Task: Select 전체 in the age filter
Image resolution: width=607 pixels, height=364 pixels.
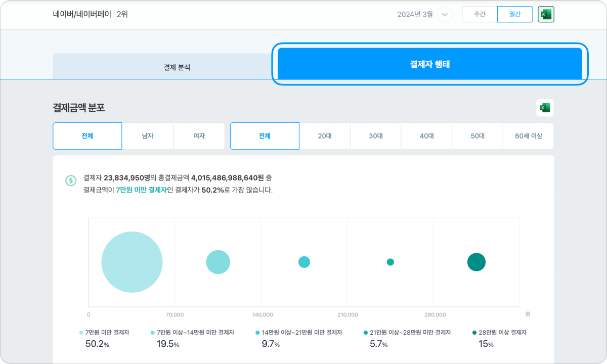Action: (x=265, y=136)
